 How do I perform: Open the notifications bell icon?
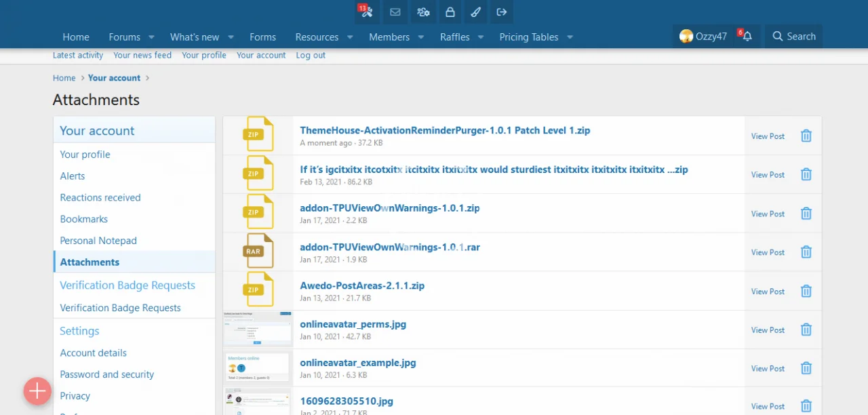pyautogui.click(x=747, y=37)
